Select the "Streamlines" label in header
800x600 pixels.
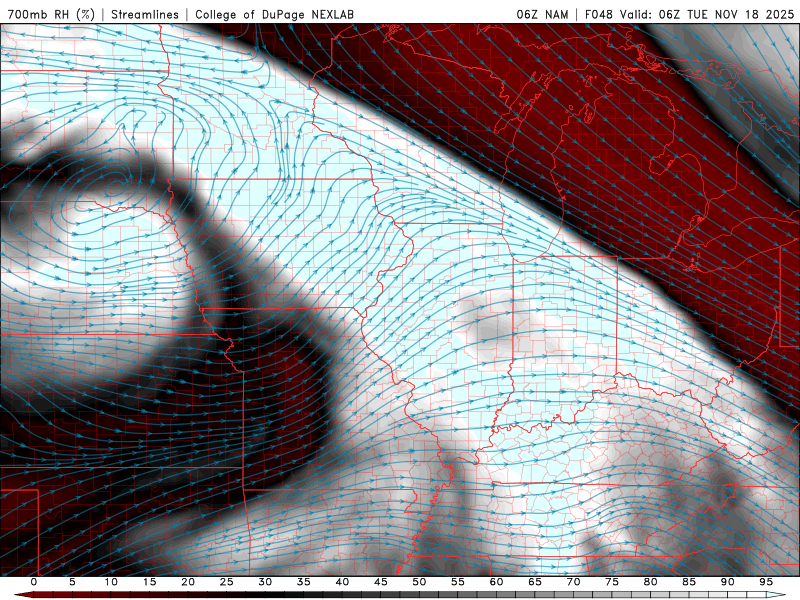coord(145,15)
